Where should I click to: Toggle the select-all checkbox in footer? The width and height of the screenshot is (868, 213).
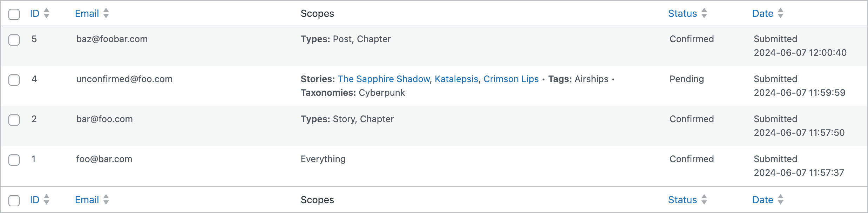pyautogui.click(x=14, y=201)
